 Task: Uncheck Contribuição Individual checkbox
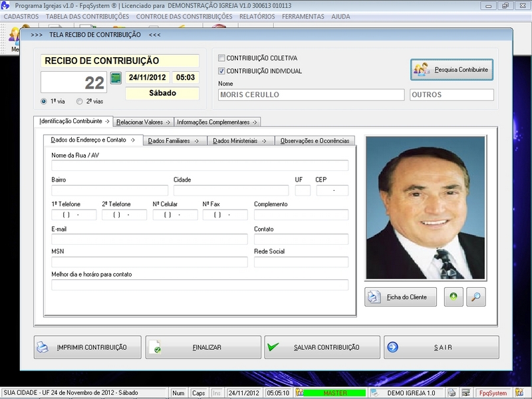(222, 71)
